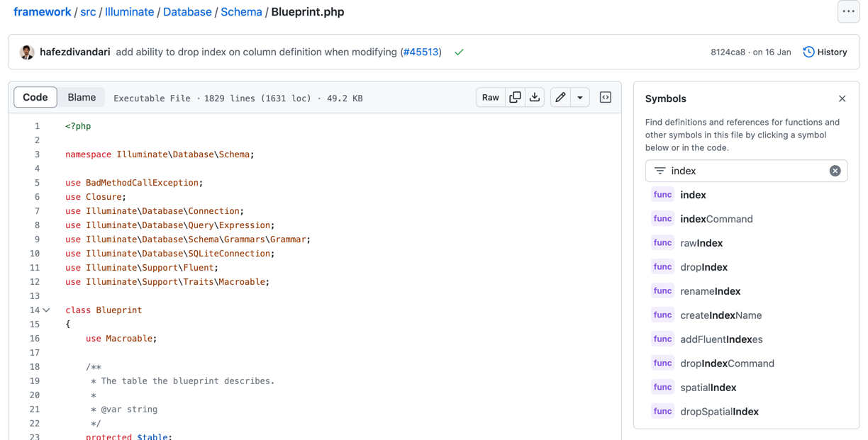This screenshot has height=440, width=868.
Task: Copy raw file contents icon
Action: 515,97
